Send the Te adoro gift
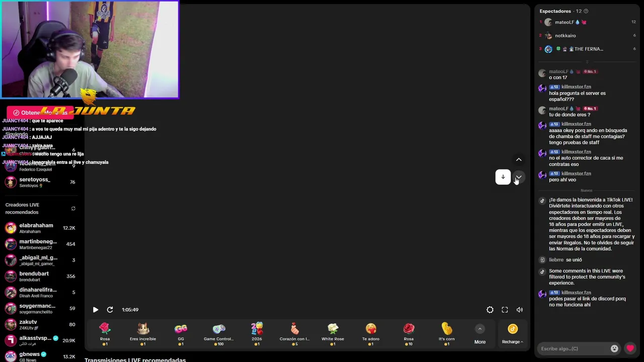Screen dimensions: 644x362 (x=371, y=334)
